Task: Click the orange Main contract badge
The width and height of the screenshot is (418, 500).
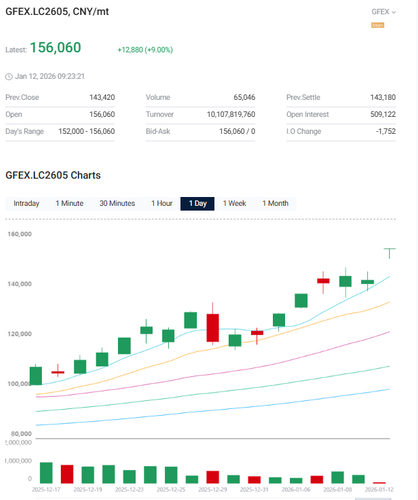Action: (378, 25)
